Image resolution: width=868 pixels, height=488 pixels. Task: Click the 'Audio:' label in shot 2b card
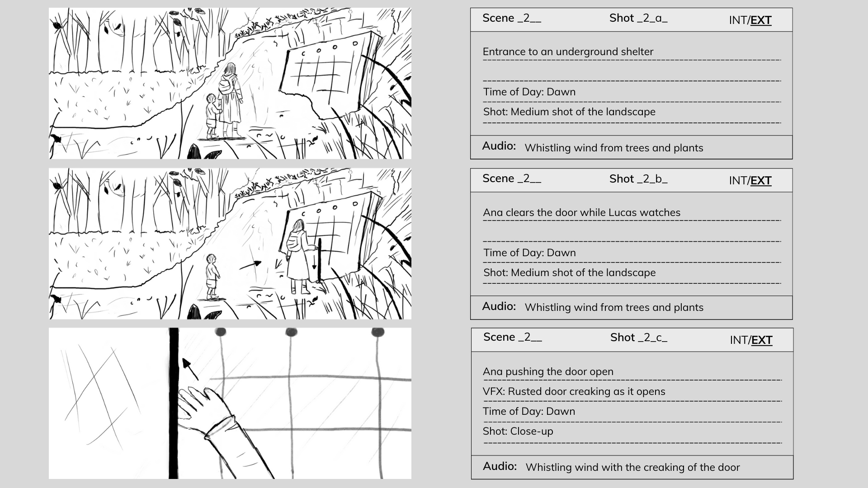click(x=499, y=306)
